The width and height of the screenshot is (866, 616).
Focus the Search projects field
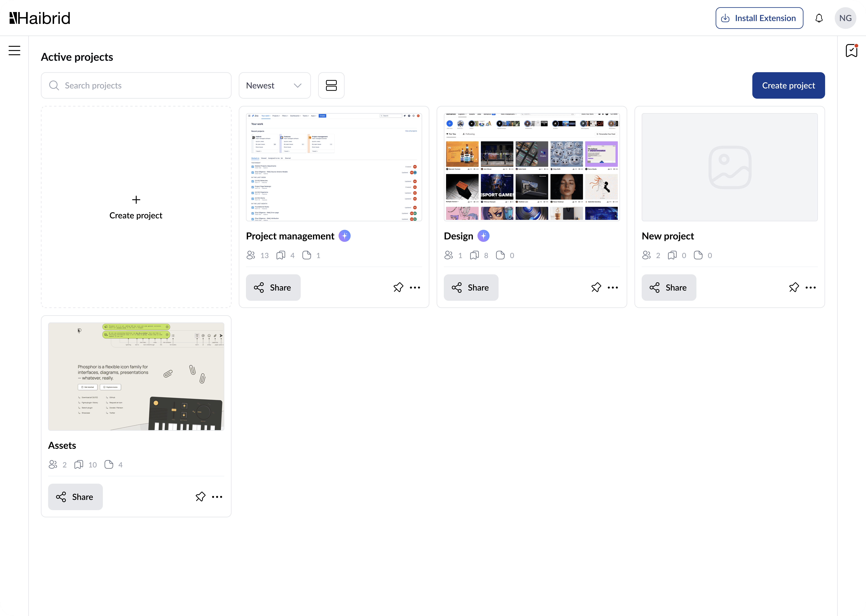tap(136, 85)
